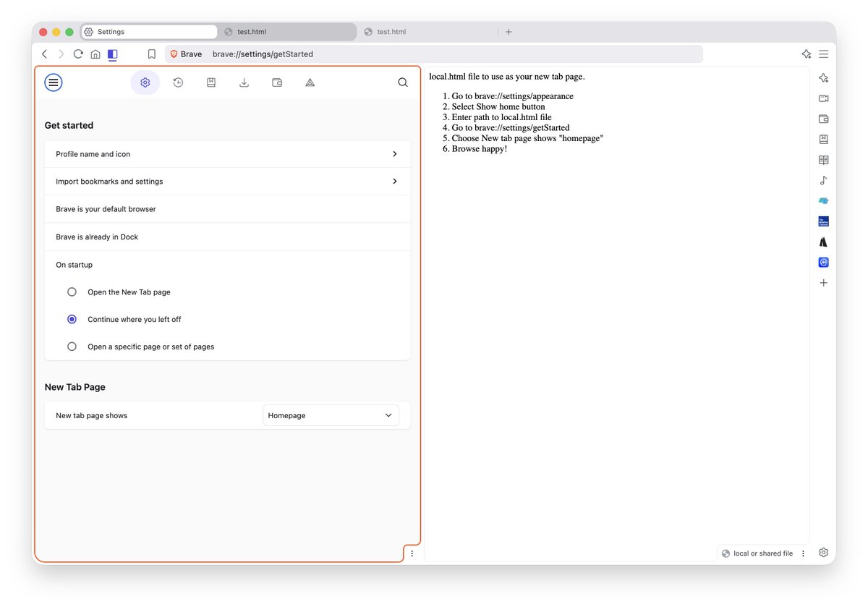The width and height of the screenshot is (868, 607).
Task: Open Downloads from the settings toolbar
Action: pos(244,82)
